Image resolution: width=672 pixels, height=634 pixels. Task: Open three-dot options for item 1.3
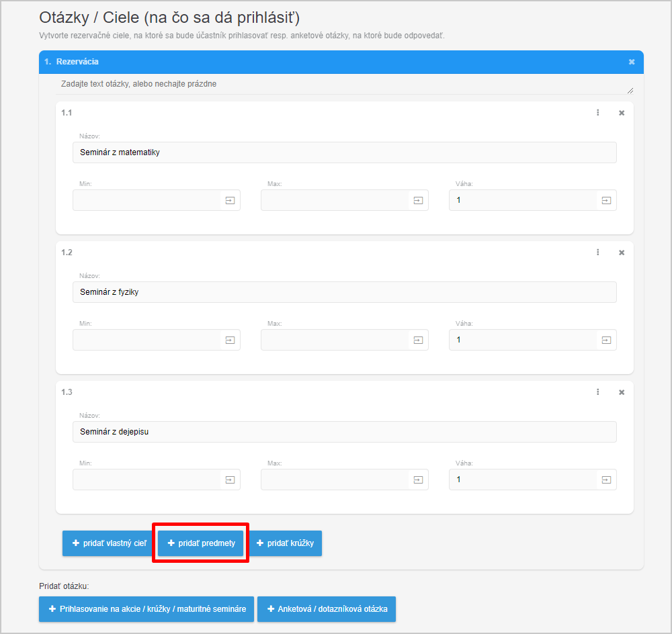coord(598,392)
